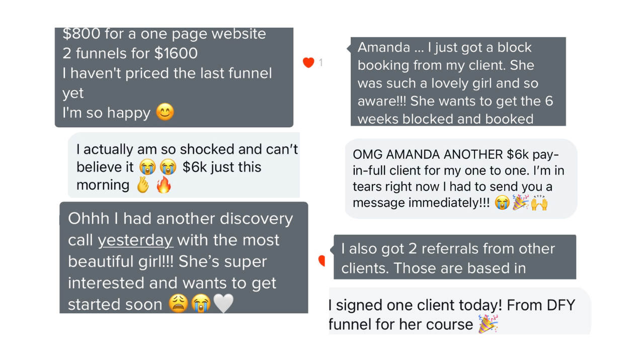Select the "Ohhh I had another discovery call" bubble
The image size is (644, 362).
point(184,257)
